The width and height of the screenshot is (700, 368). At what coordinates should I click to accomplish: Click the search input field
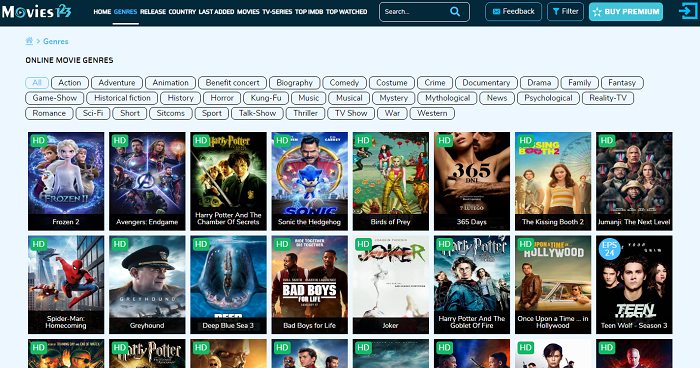(x=415, y=12)
